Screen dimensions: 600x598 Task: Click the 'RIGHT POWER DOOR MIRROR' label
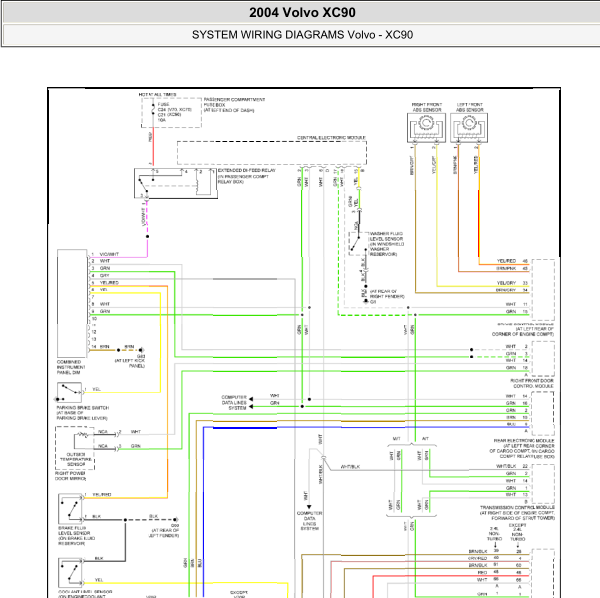point(70,476)
